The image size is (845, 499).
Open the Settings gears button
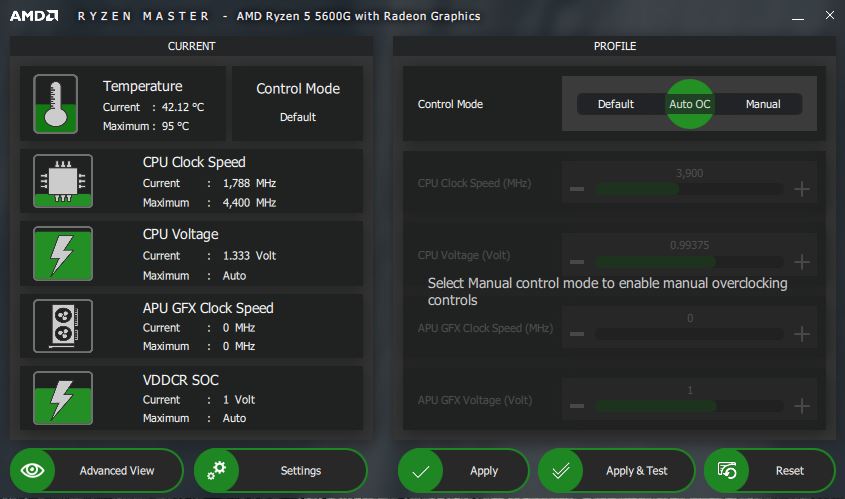coord(281,470)
